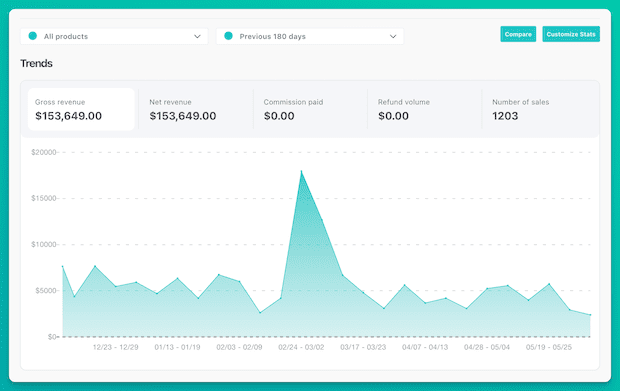The image size is (620, 391).
Task: Click the chart peak data point near $18000
Action: [x=301, y=171]
